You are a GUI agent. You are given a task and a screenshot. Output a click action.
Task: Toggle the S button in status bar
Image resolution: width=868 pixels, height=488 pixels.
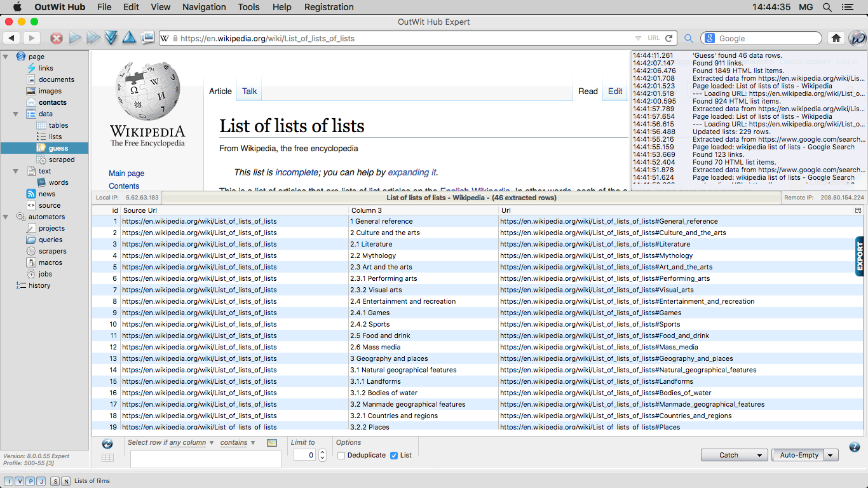click(55, 481)
